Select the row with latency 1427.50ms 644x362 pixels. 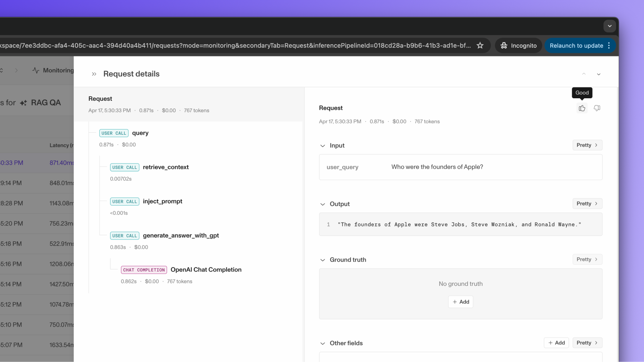(x=37, y=284)
